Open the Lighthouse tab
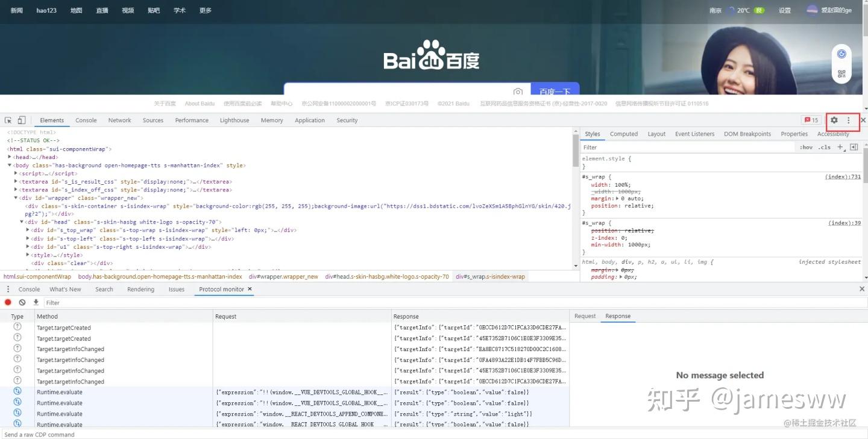This screenshot has width=868, height=439. [234, 120]
